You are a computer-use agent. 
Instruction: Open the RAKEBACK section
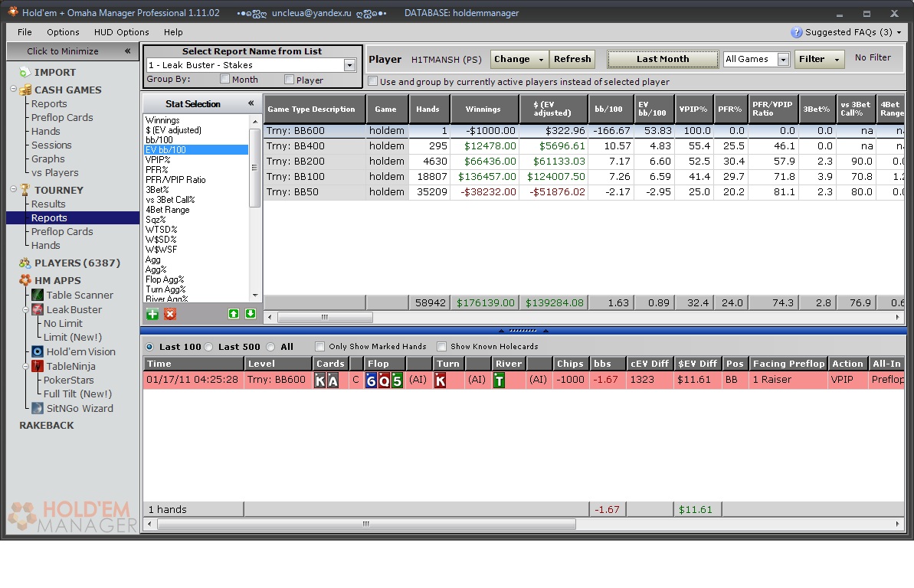[x=47, y=426]
